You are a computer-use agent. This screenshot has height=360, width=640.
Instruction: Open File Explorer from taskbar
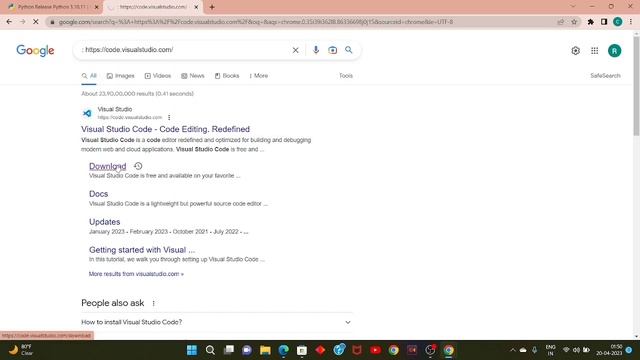click(265, 350)
